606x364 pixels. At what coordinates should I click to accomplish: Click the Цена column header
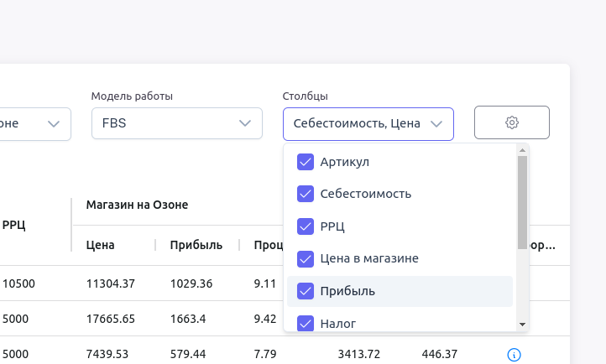point(100,245)
